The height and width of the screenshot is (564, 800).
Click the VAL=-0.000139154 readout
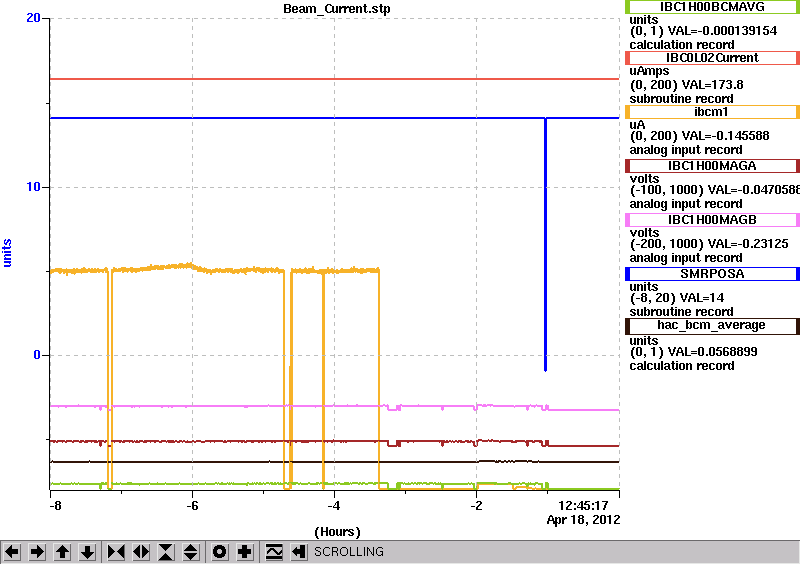(x=722, y=31)
